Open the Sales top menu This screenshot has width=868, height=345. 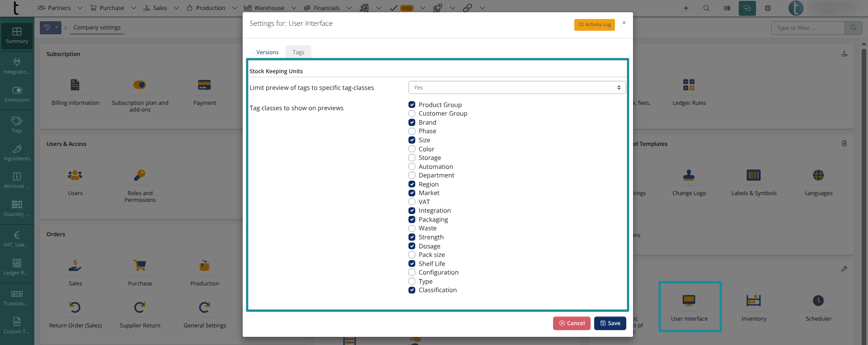pos(155,8)
